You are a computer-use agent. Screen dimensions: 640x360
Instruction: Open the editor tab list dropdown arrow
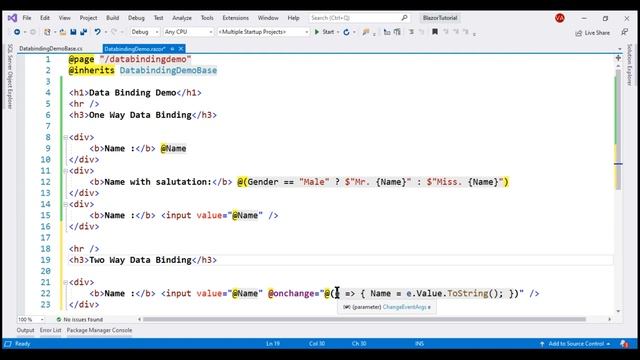(x=620, y=49)
